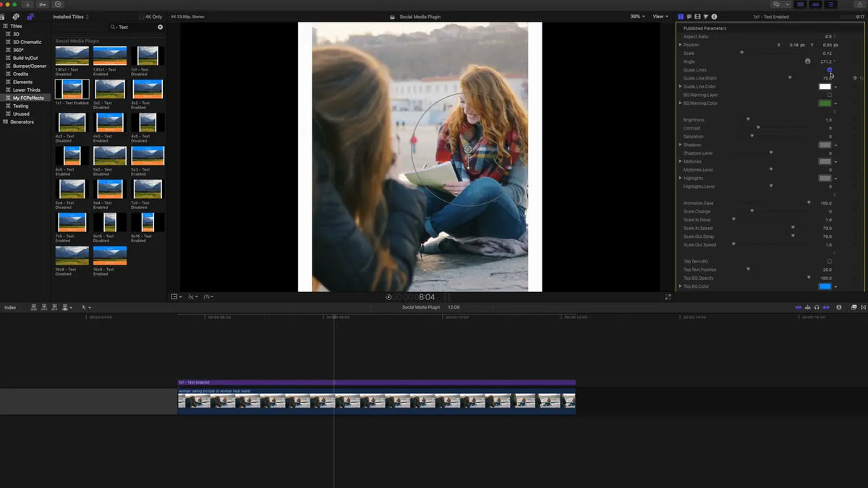Expand the Highlights color parameter

pos(680,178)
